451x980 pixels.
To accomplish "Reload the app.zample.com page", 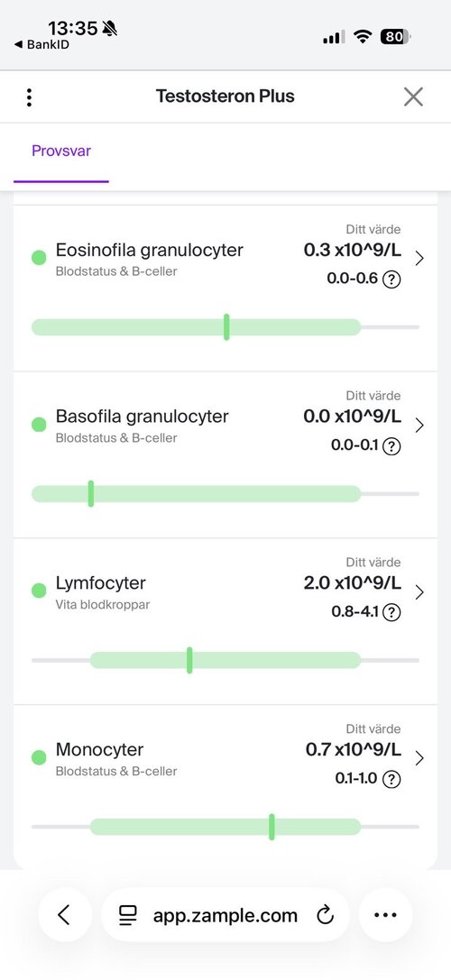I will (326, 916).
